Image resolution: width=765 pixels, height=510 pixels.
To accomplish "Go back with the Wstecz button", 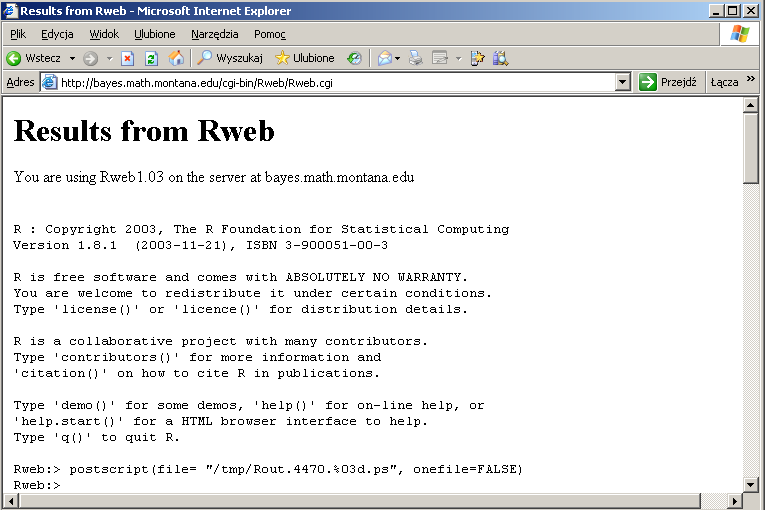I will [34, 59].
